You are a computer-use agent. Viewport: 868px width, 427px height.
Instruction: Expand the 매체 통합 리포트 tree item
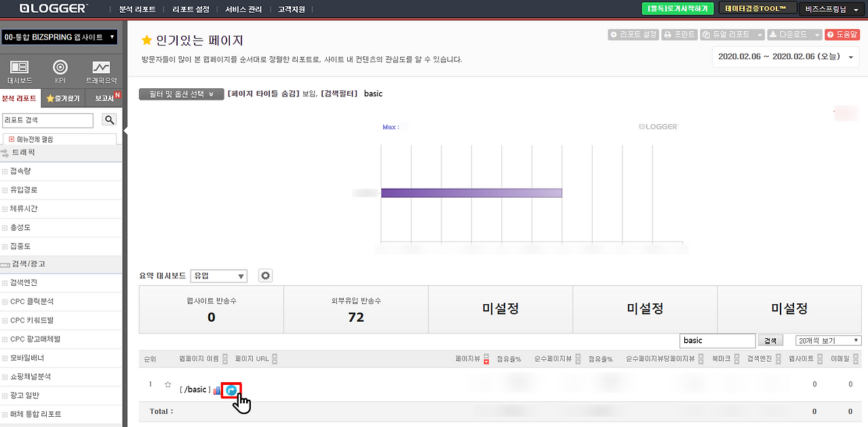pos(5,414)
